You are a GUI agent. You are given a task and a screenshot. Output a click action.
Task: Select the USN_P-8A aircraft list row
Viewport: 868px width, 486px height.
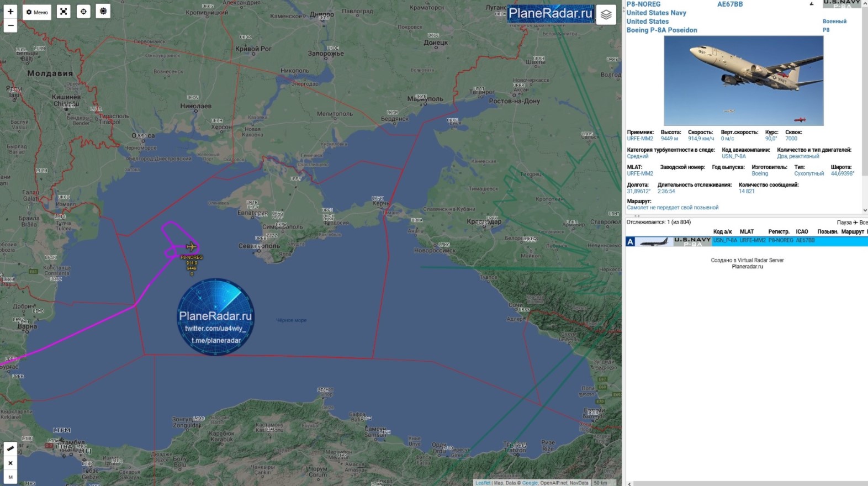[747, 241]
